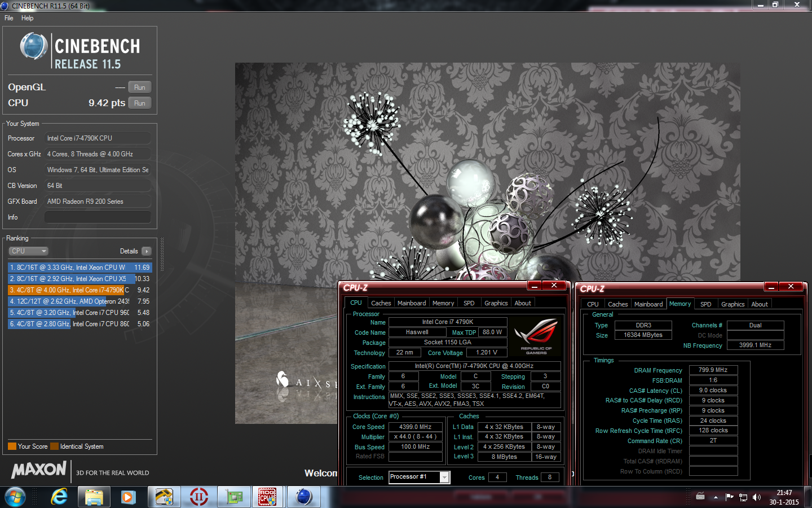
Task: Click the ROG Republic of Gamers logo
Action: [x=536, y=336]
